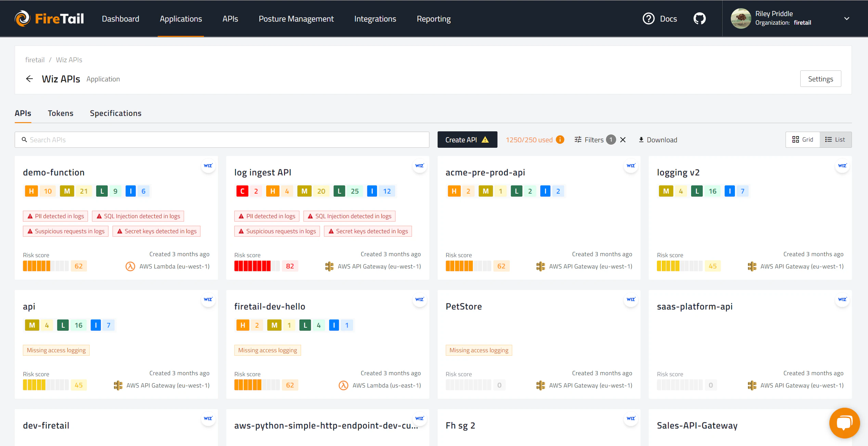
Task: Switch to Grid view
Action: pyautogui.click(x=802, y=140)
